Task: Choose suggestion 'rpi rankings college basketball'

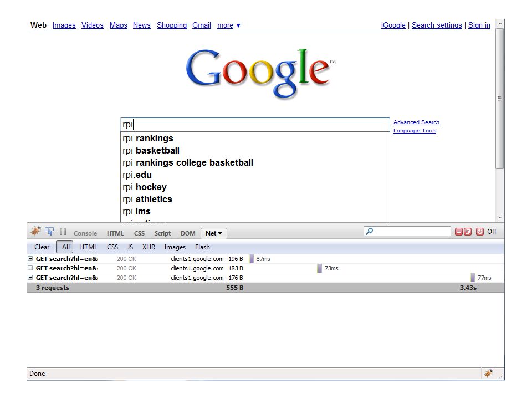Action: (x=255, y=163)
